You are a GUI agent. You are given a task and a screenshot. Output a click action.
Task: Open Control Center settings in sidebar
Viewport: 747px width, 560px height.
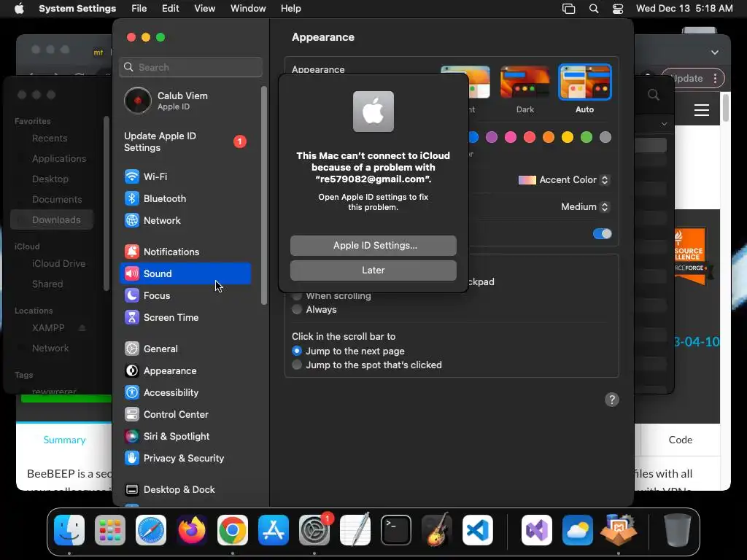click(185, 414)
